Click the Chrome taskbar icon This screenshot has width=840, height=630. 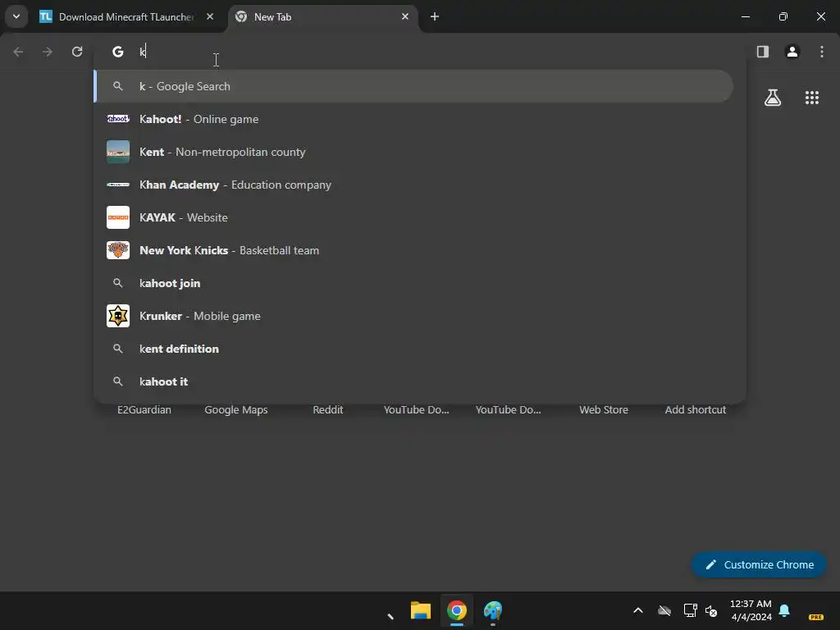(457, 610)
